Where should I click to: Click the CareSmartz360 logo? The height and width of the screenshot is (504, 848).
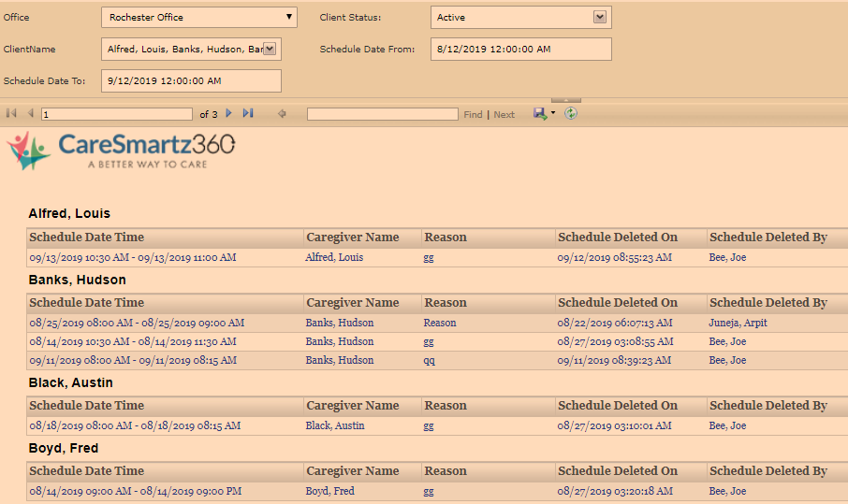[x=122, y=150]
